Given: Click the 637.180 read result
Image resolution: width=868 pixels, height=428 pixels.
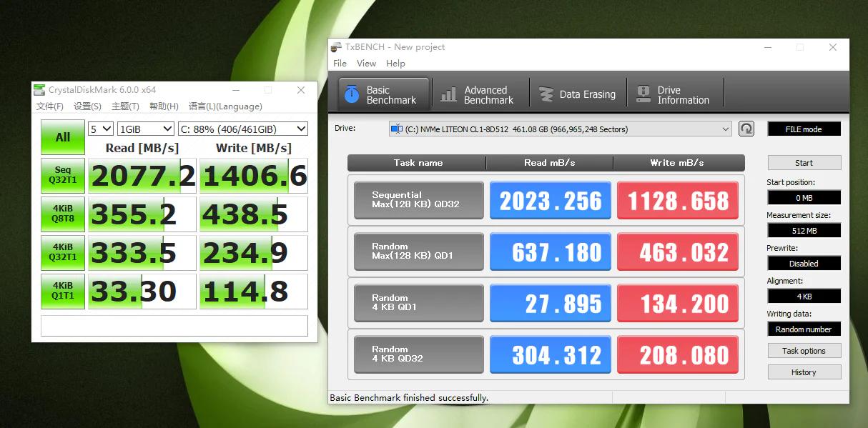Looking at the screenshot, I should pyautogui.click(x=551, y=252).
